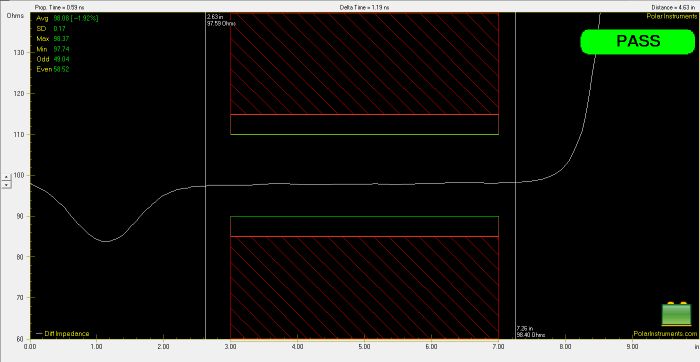Click the Distance readout at top right
Image resolution: width=700 pixels, height=362 pixels.
673,8
